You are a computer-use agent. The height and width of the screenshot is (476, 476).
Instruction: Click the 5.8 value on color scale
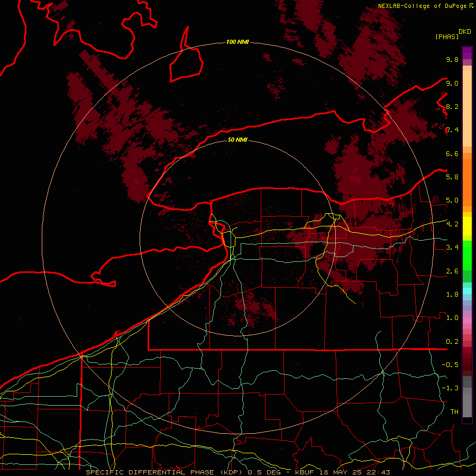coord(452,177)
